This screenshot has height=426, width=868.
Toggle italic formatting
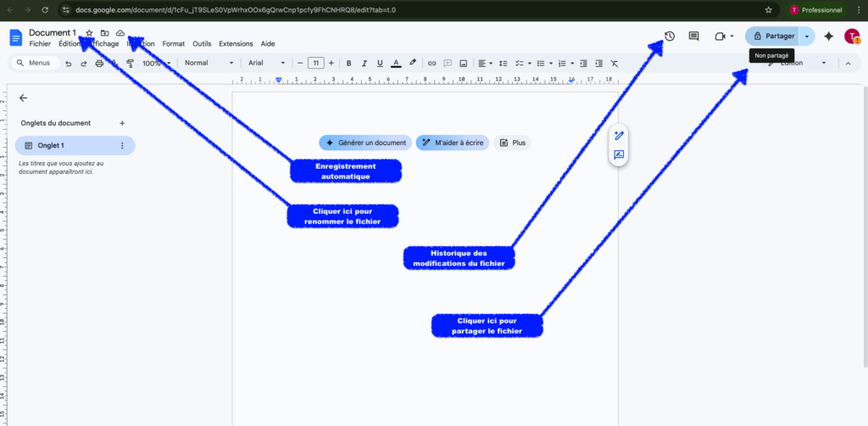[x=364, y=63]
